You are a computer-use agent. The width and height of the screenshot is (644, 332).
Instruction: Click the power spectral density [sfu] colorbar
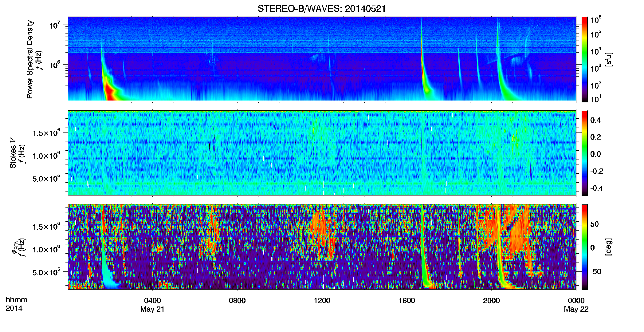(585, 59)
